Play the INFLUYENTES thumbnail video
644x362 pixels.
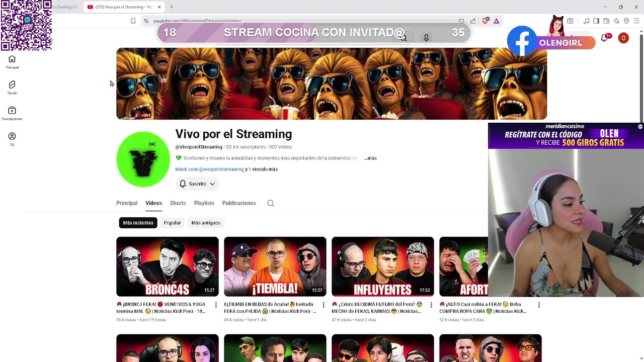pos(383,266)
